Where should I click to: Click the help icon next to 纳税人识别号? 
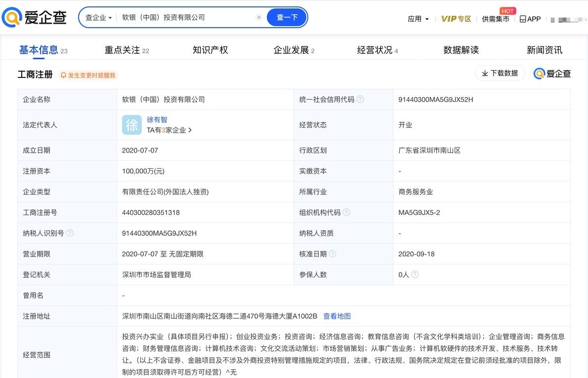70,233
